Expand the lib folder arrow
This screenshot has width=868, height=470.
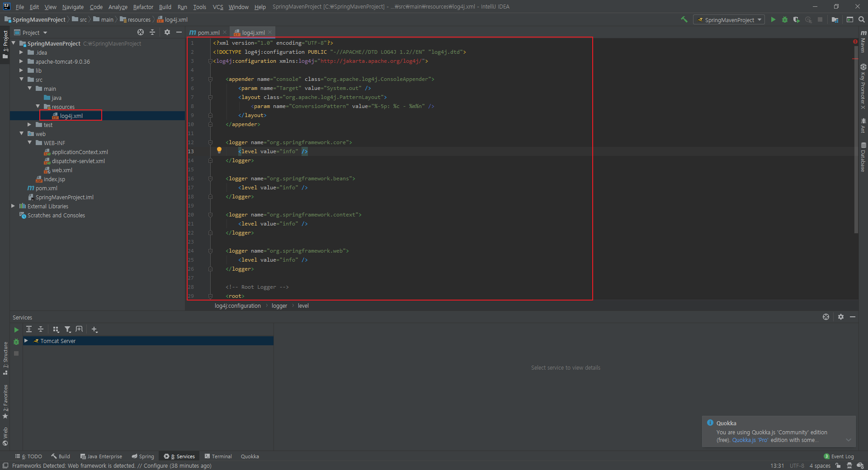point(21,70)
